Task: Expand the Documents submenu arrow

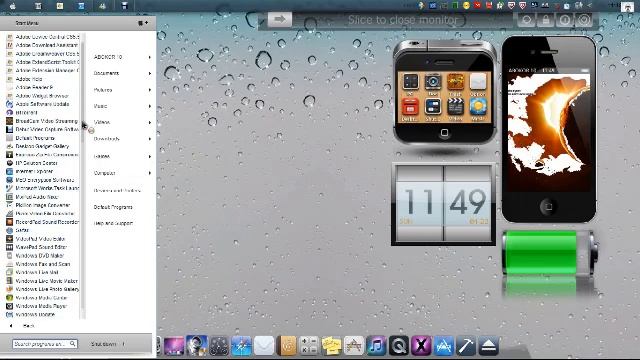Action: (150, 73)
